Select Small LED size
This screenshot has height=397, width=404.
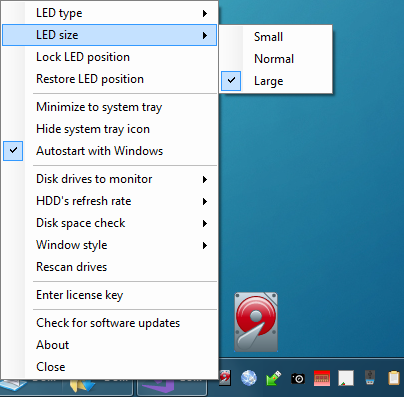pyautogui.click(x=276, y=37)
